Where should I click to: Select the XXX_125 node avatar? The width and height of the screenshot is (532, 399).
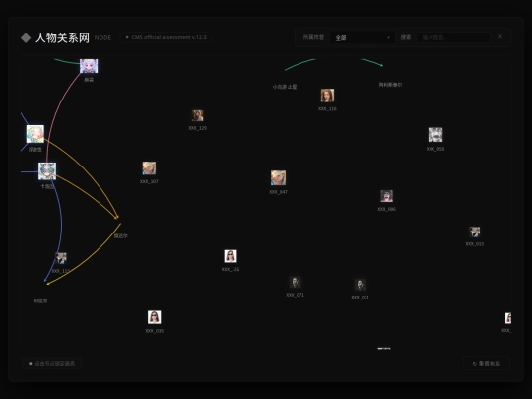pos(231,256)
